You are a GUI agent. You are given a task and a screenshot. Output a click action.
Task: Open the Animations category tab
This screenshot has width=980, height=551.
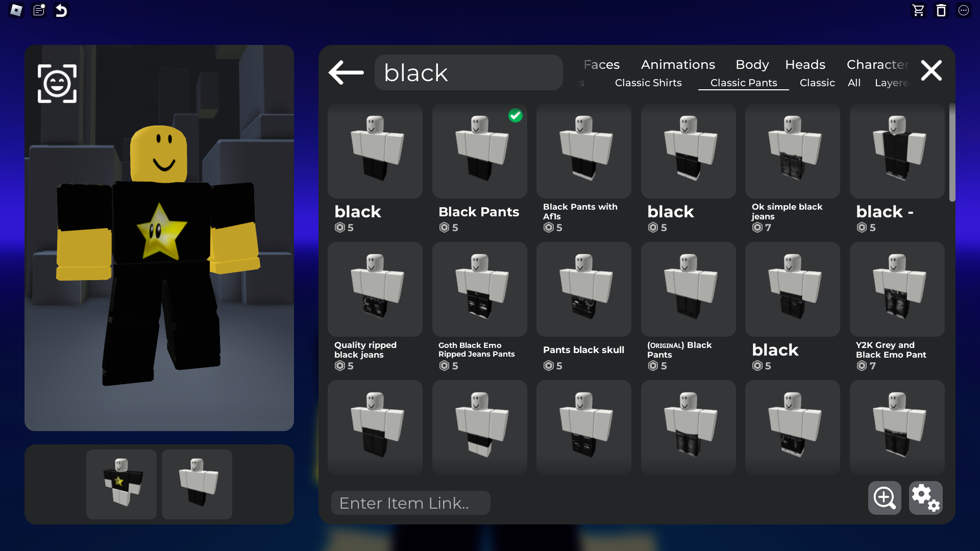click(x=678, y=64)
